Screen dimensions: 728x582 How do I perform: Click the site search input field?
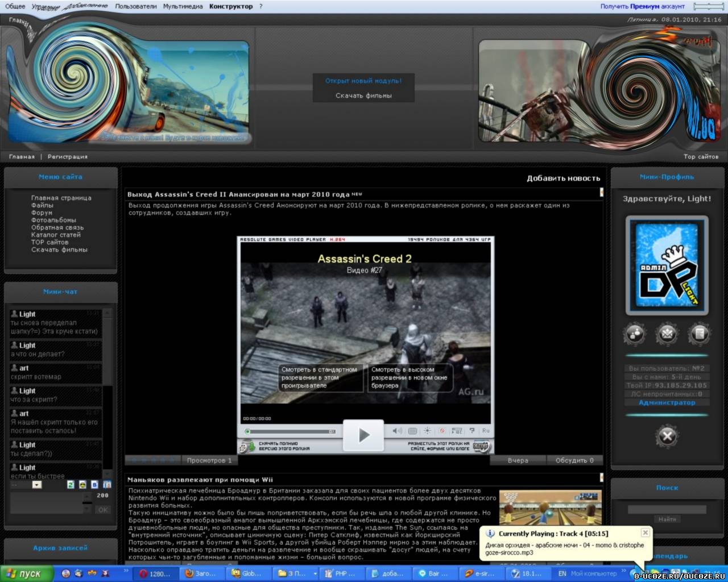667,509
